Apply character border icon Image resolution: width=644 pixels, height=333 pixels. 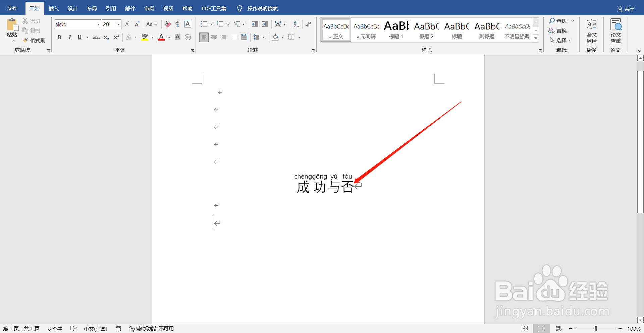(188, 24)
